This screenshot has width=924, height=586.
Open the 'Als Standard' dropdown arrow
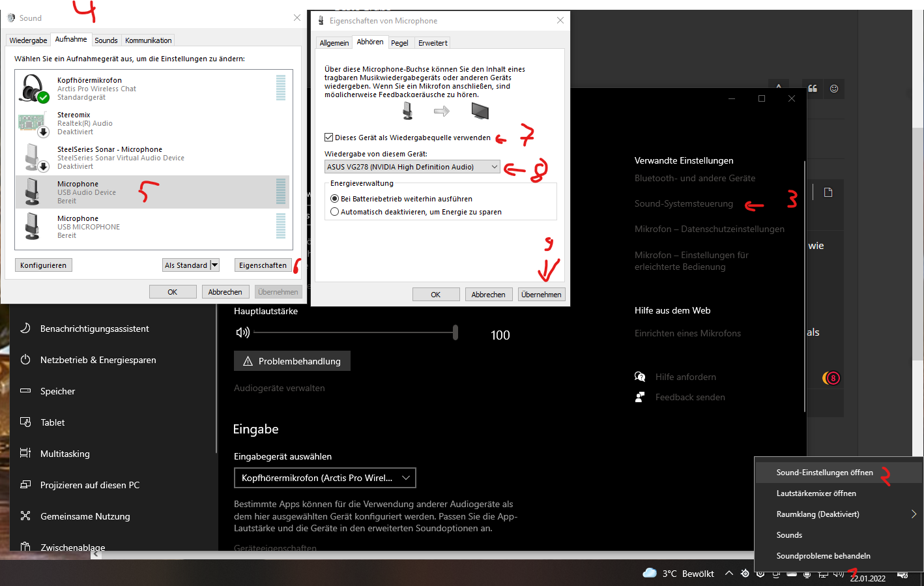(214, 265)
